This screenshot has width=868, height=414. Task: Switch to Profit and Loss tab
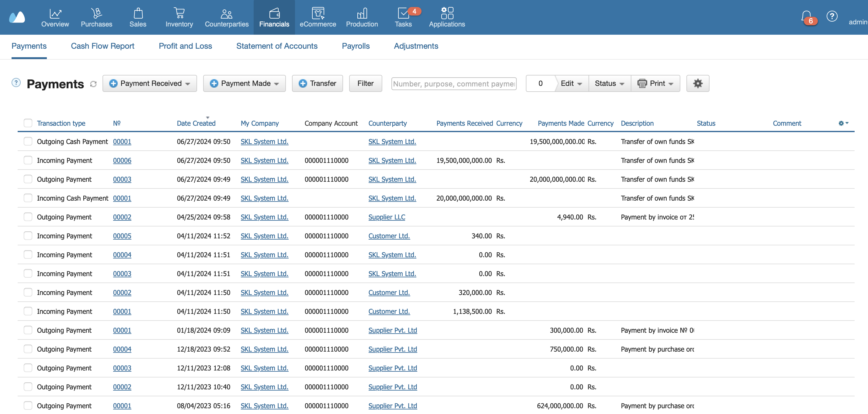click(185, 46)
